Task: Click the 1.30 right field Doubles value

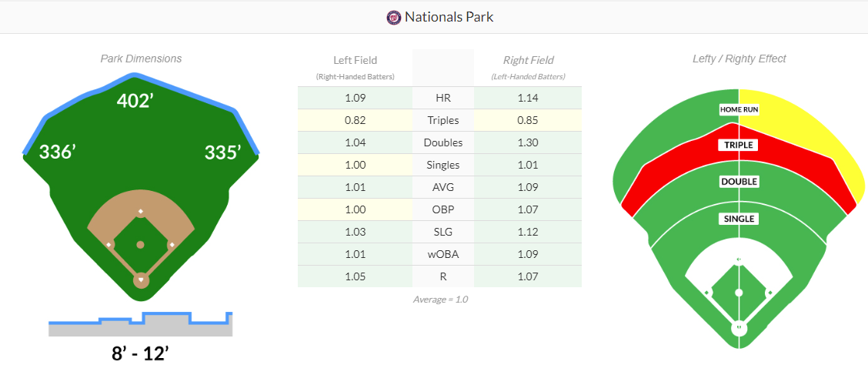Action: click(528, 142)
